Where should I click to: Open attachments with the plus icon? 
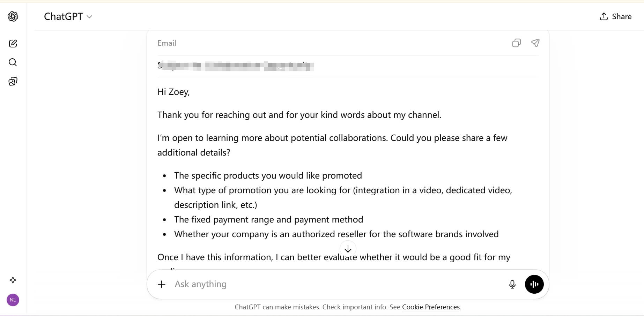pyautogui.click(x=162, y=284)
